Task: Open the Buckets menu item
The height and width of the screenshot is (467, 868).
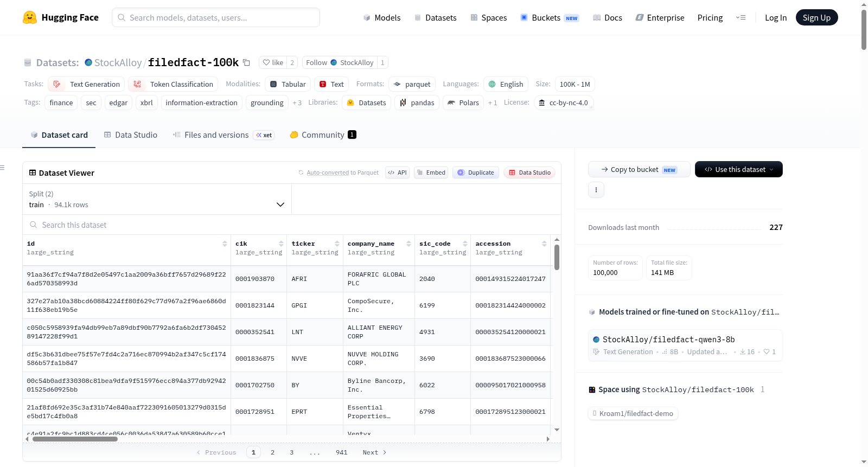Action: 550,17
